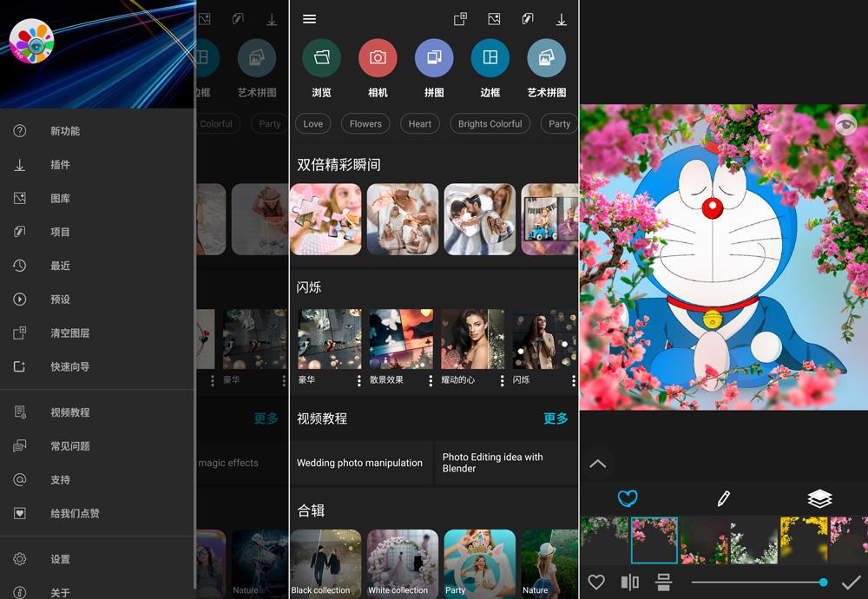Flip frame horizontally with mirror icon

(630, 582)
